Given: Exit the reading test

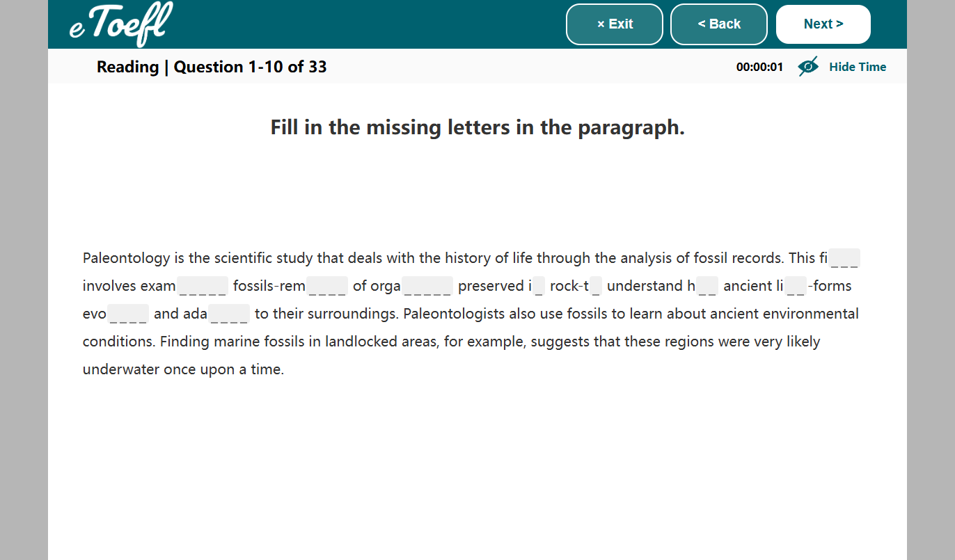Looking at the screenshot, I should (x=614, y=24).
